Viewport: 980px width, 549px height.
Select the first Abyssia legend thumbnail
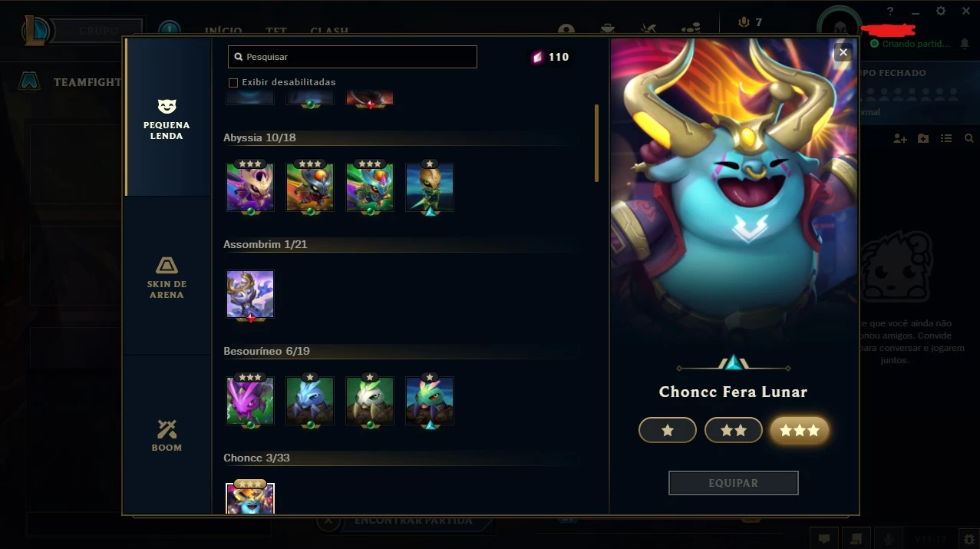pos(250,187)
